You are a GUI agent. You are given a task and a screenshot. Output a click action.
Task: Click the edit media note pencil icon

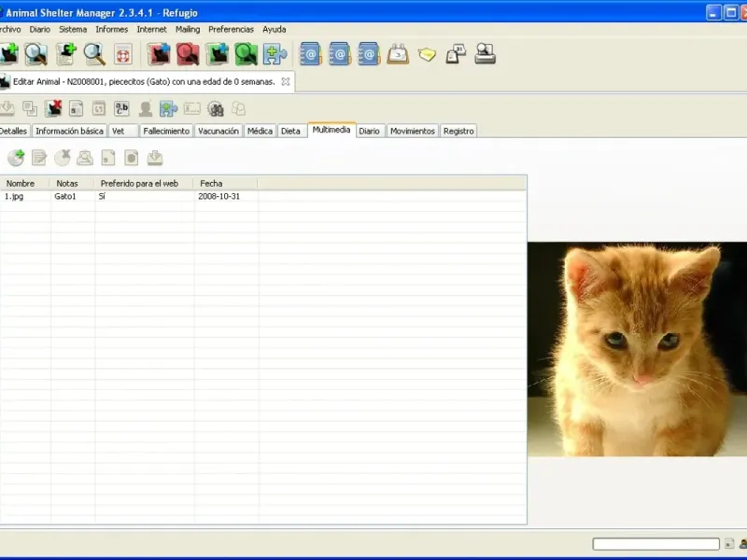(39, 158)
